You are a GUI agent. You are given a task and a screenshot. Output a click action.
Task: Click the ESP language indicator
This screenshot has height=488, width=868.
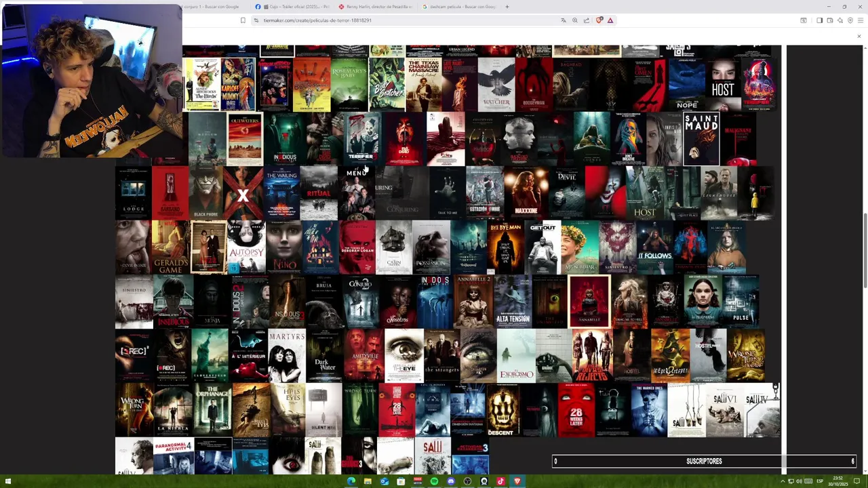point(819,481)
